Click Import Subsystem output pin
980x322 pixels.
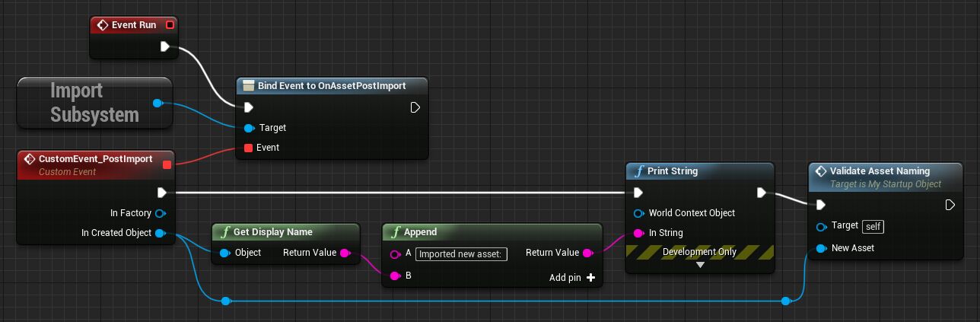pos(157,103)
